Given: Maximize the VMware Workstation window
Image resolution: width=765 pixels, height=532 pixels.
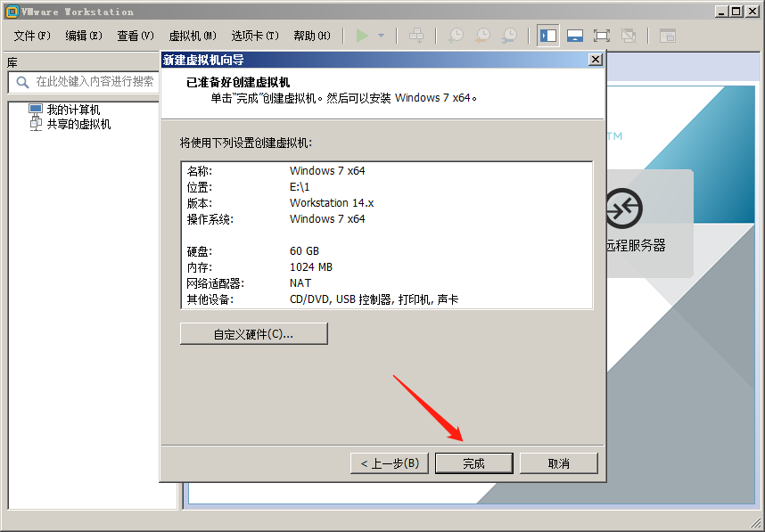Looking at the screenshot, I should click(736, 12).
